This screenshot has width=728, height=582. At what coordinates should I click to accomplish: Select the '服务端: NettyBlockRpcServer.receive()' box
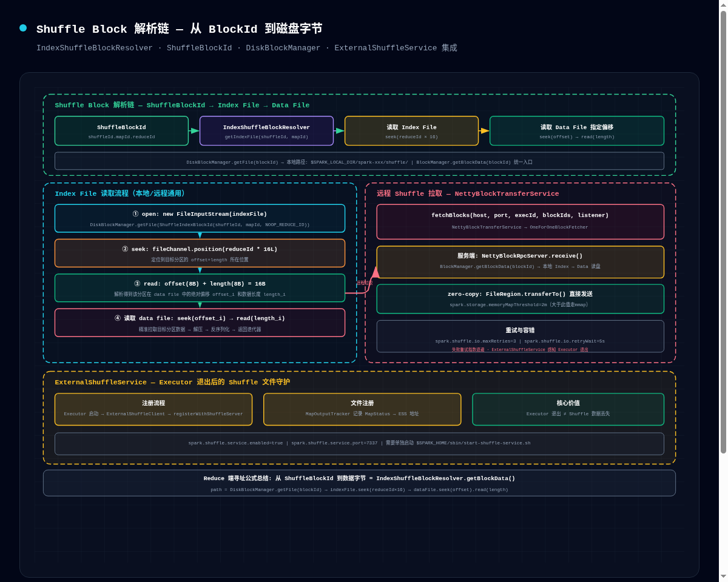click(x=520, y=262)
